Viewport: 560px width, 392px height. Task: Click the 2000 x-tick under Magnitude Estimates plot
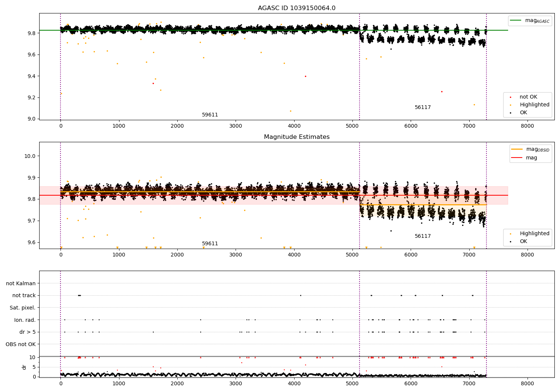coord(177,255)
